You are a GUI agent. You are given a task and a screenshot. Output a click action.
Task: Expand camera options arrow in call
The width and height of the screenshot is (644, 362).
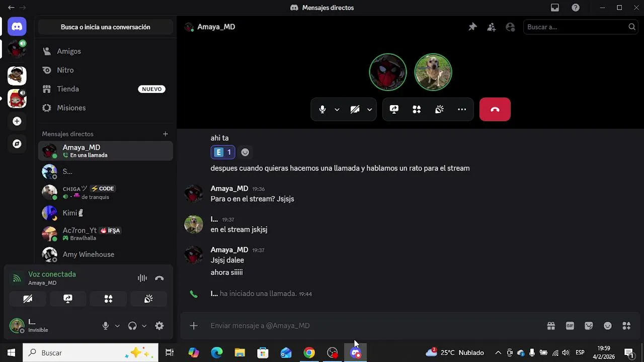[370, 110]
